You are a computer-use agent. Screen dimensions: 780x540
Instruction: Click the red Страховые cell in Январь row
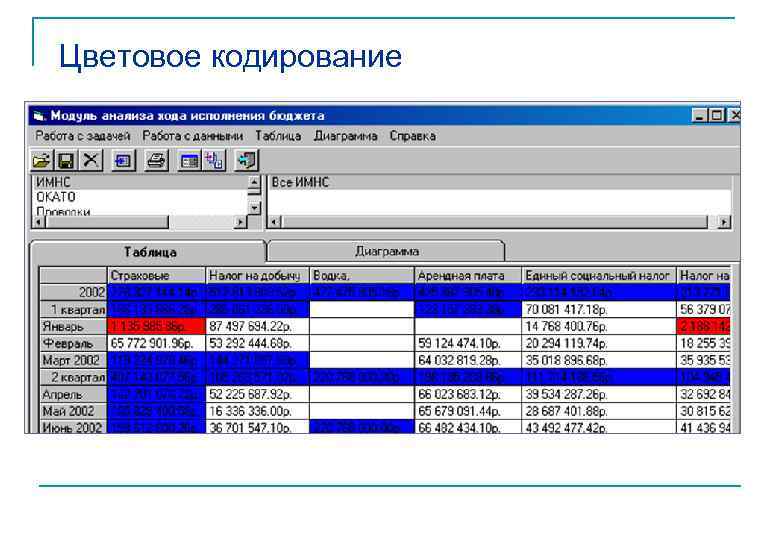point(156,326)
